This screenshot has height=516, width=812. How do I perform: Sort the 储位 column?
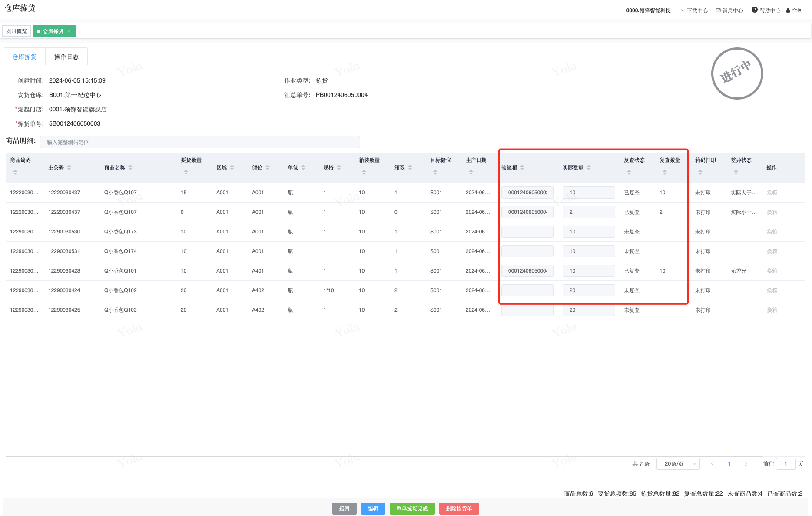268,167
